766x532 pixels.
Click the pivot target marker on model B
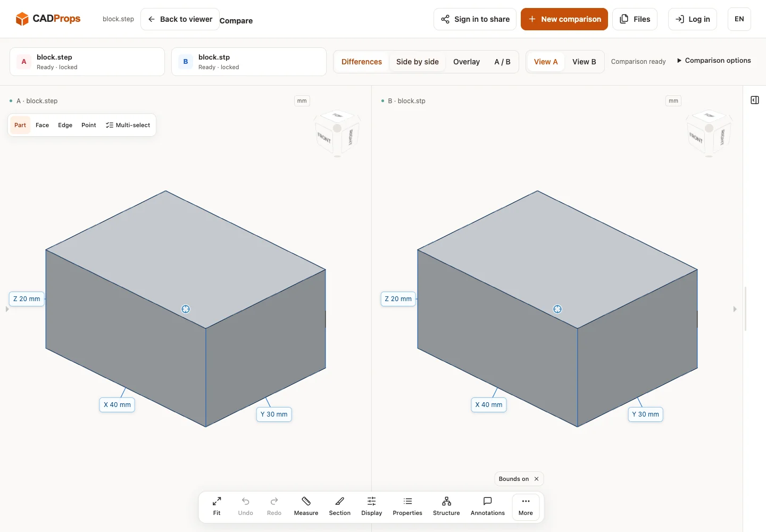557,309
